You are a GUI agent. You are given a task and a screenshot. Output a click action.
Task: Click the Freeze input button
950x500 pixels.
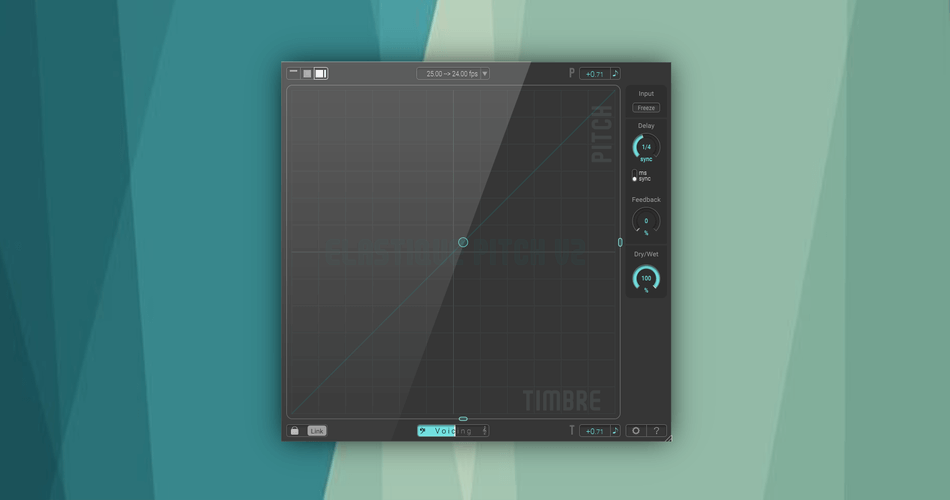(646, 108)
